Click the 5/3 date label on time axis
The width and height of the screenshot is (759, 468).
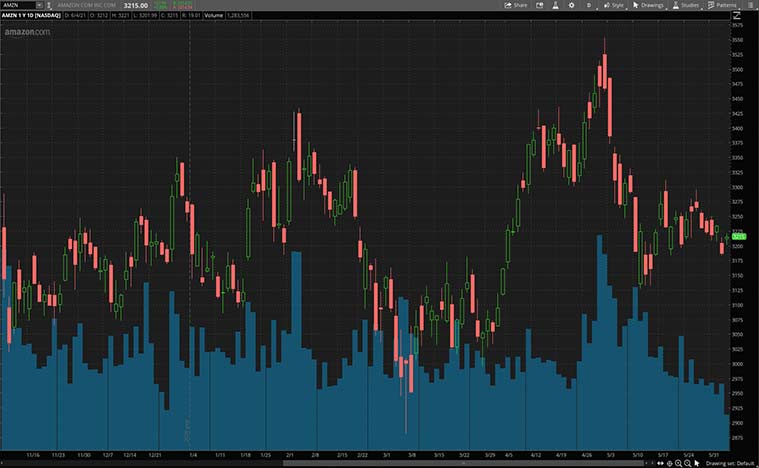click(x=611, y=455)
